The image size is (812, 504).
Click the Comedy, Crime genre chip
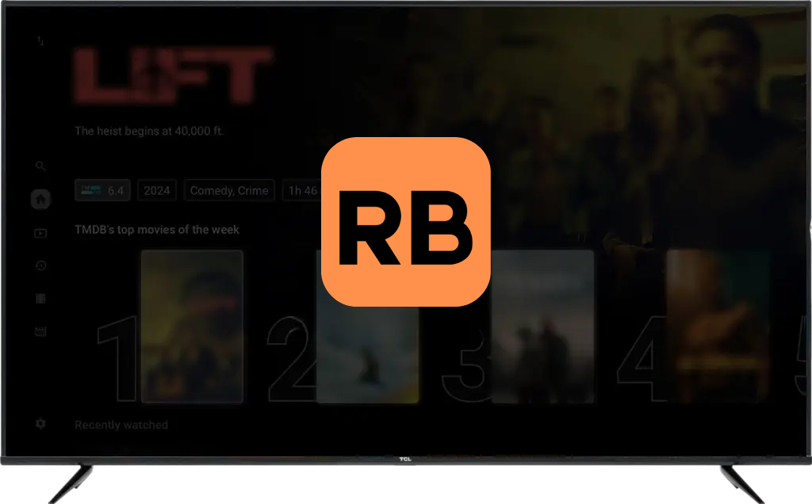click(x=229, y=190)
